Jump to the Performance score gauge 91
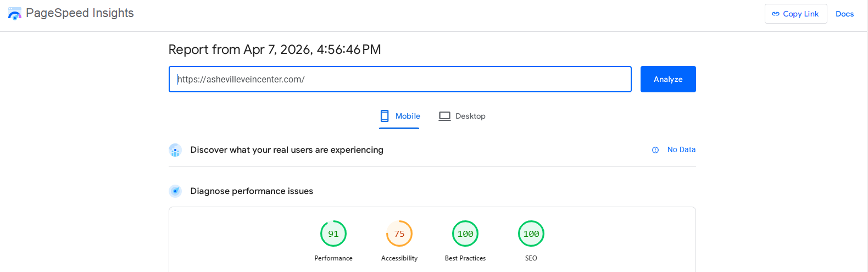This screenshot has height=272, width=868. coord(333,234)
